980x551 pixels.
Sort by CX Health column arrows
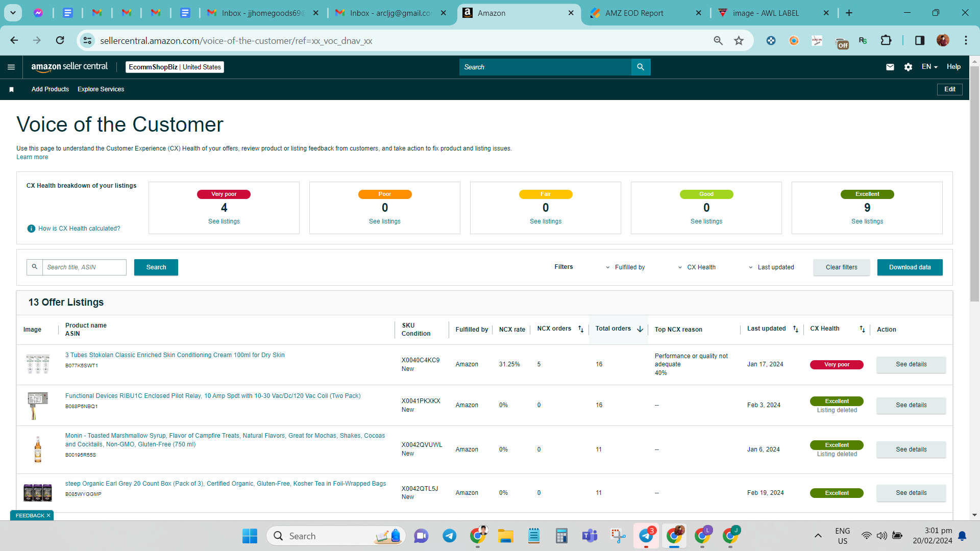(862, 329)
